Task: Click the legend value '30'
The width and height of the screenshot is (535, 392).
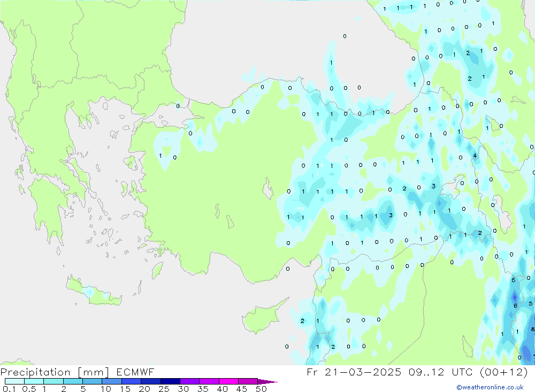Action: point(183,389)
